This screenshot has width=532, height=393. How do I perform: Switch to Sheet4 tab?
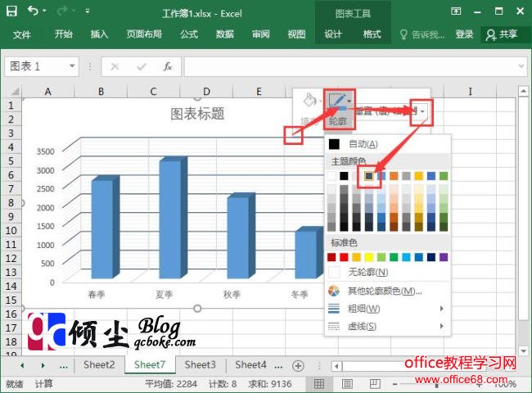(250, 365)
